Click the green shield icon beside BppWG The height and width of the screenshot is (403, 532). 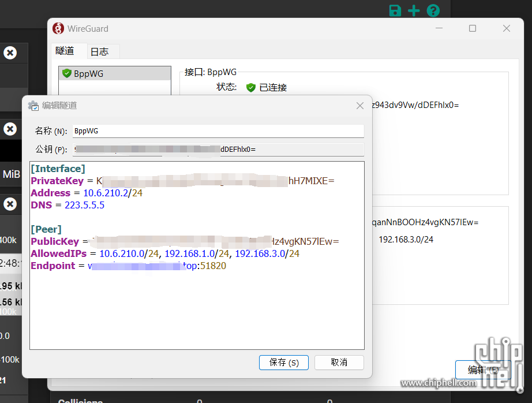pyautogui.click(x=67, y=73)
